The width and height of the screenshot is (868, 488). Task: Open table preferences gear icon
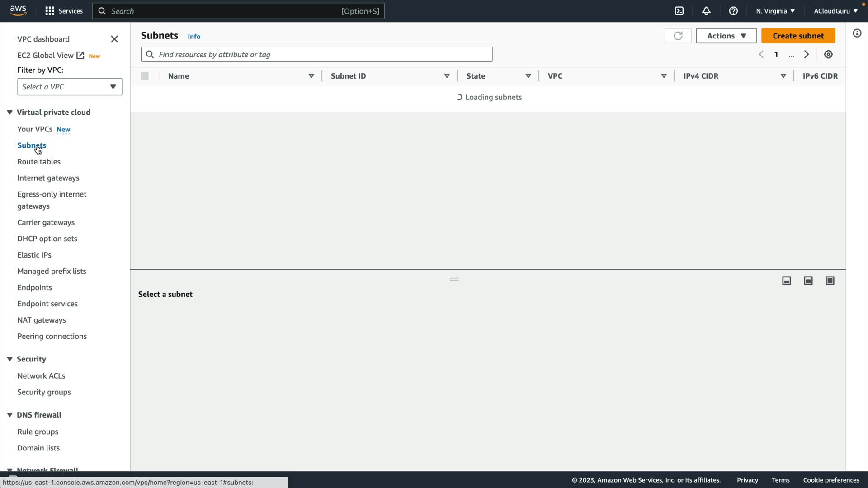(x=828, y=54)
